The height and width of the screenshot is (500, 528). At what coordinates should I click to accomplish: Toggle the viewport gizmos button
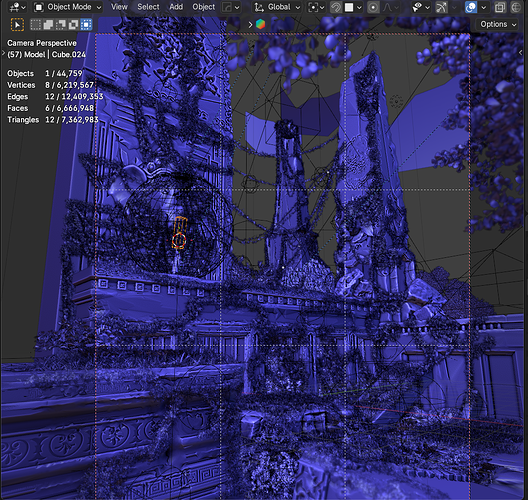coord(441,7)
